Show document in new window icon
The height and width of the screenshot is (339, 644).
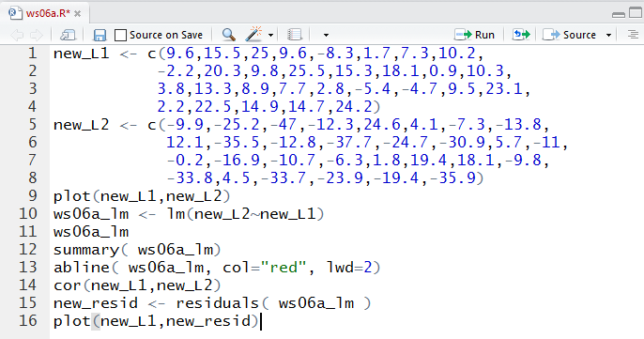tap(68, 35)
